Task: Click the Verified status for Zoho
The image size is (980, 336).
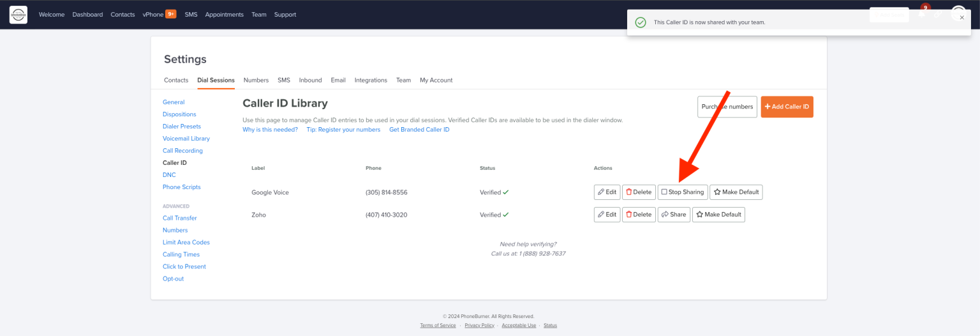Action: 494,215
